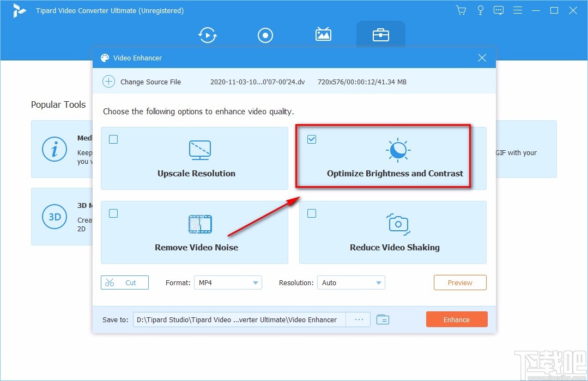This screenshot has height=381, width=588.
Task: Close the Video Enhancer dialog
Action: click(x=482, y=58)
